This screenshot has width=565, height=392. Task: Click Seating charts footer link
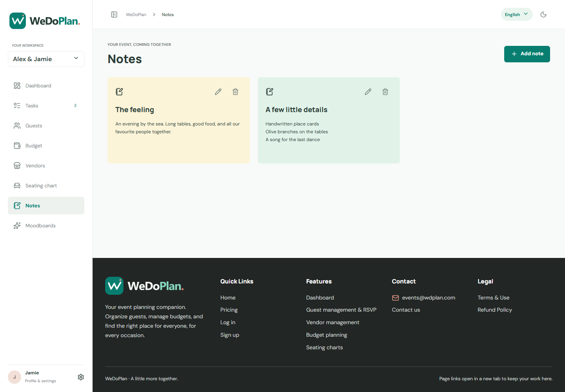pyautogui.click(x=324, y=348)
